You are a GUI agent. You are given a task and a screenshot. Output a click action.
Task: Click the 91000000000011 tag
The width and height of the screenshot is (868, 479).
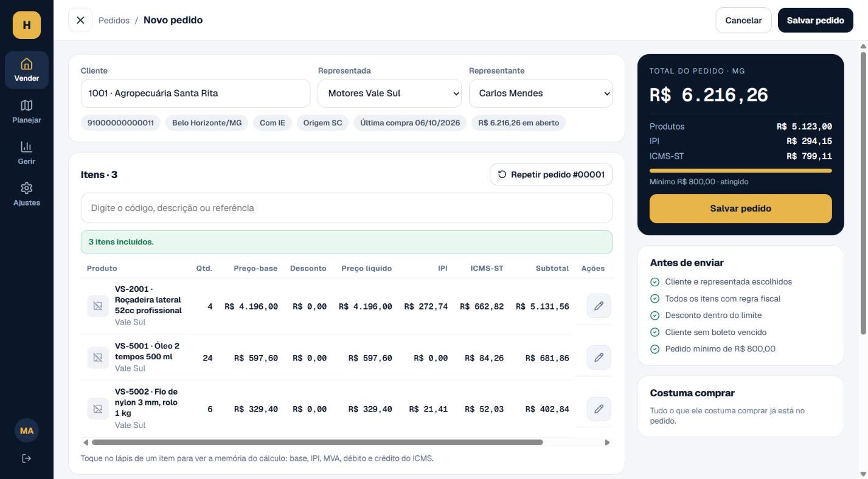pos(120,123)
